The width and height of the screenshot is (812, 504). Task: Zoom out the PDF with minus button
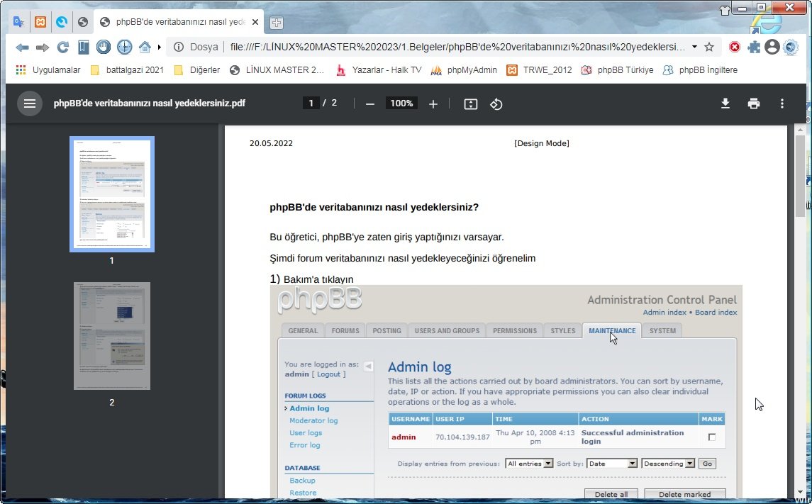pos(369,104)
